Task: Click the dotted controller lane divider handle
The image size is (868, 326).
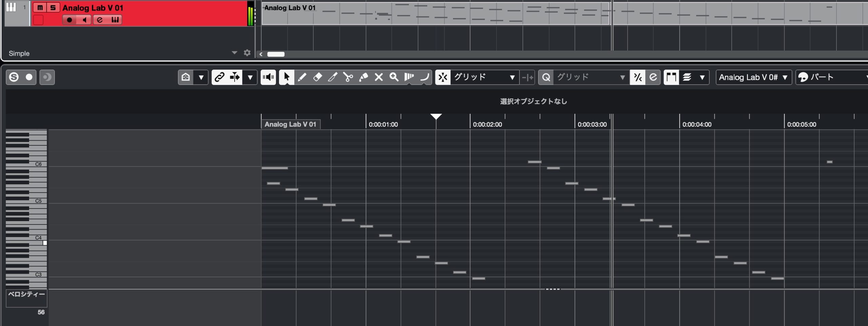Action: pos(553,289)
